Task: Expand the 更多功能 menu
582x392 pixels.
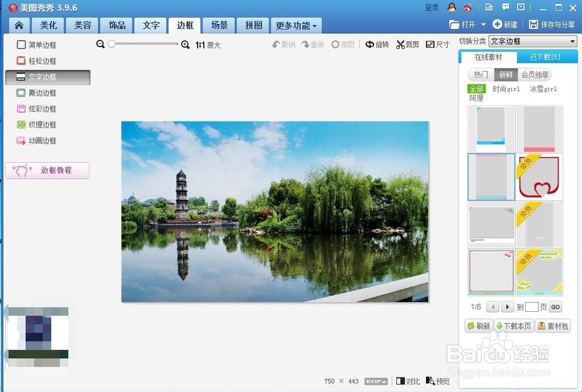Action: (x=296, y=25)
